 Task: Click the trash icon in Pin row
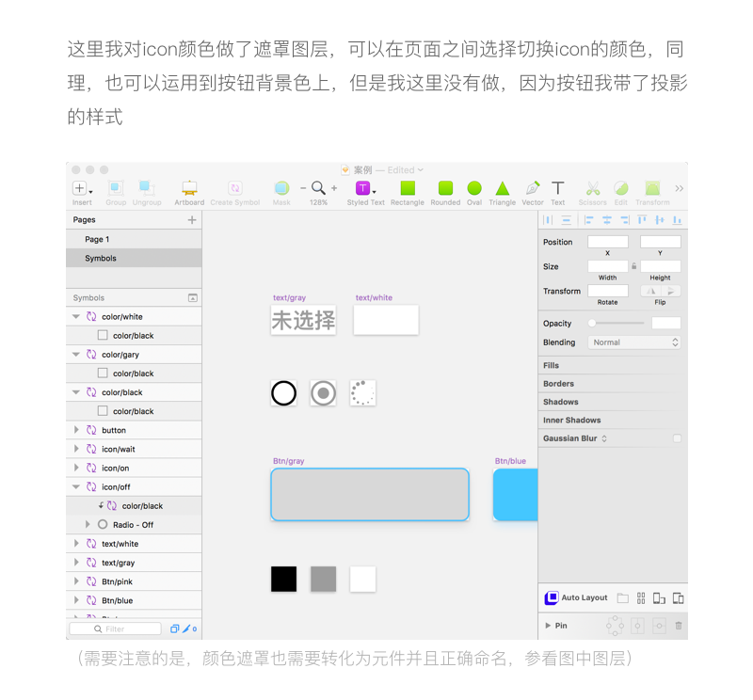click(x=678, y=626)
